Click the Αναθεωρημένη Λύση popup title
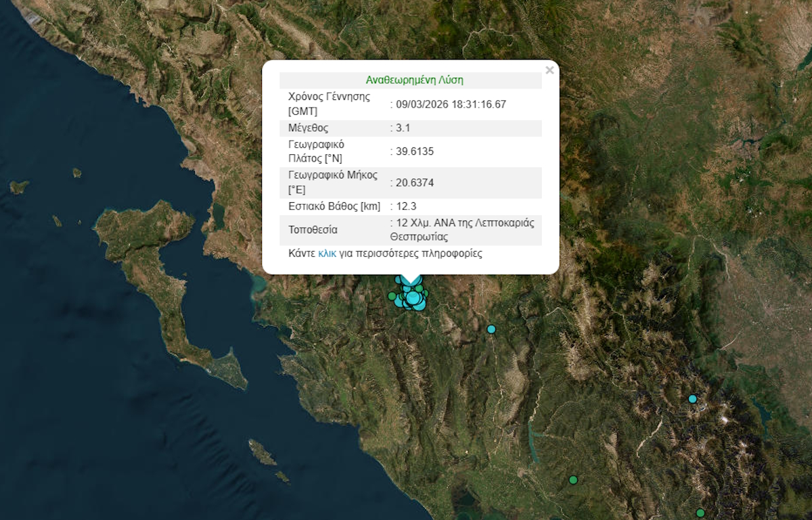 click(x=413, y=79)
